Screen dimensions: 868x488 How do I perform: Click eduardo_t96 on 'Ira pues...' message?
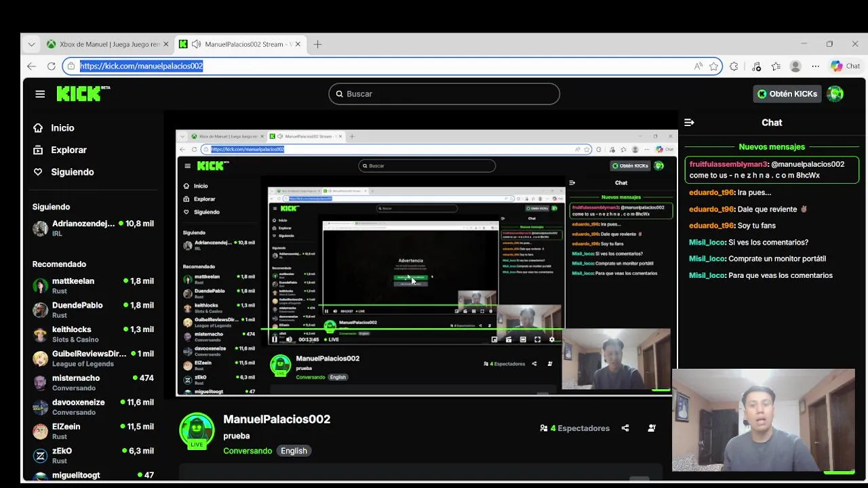(711, 192)
